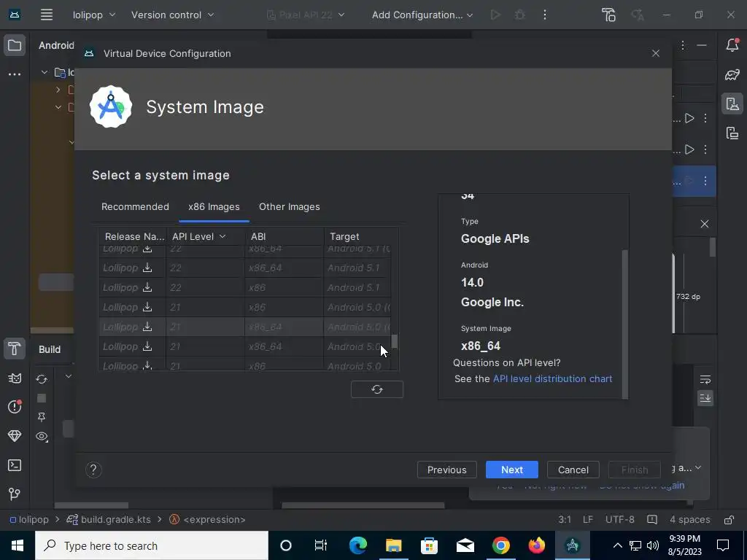Click the system image table scrollbar thumb
Screen dimensions: 747x560
(x=395, y=341)
